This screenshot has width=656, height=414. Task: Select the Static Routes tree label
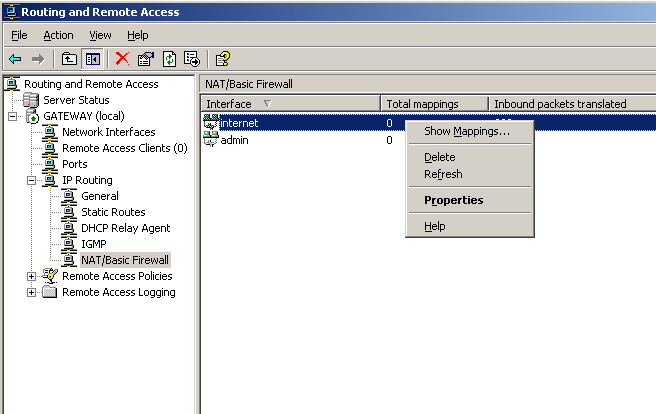(x=113, y=212)
